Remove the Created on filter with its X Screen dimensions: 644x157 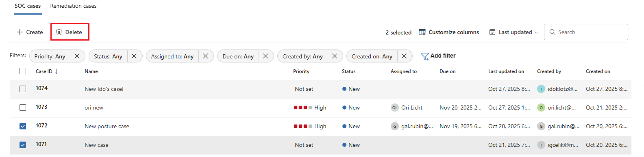click(404, 56)
